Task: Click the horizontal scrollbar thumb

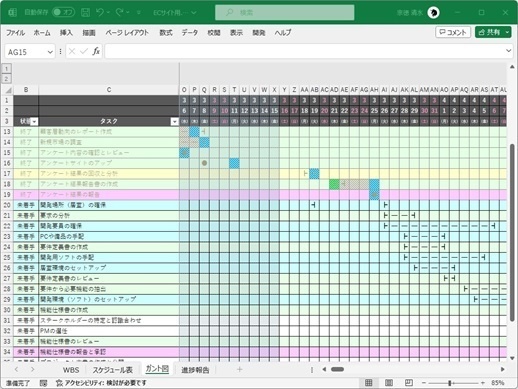Action: coord(337,369)
